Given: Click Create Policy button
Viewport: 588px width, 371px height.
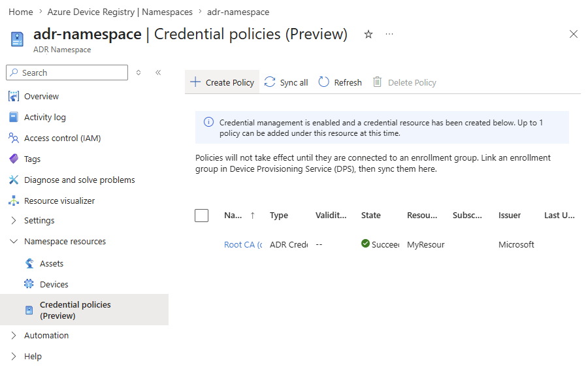Looking at the screenshot, I should pos(222,82).
